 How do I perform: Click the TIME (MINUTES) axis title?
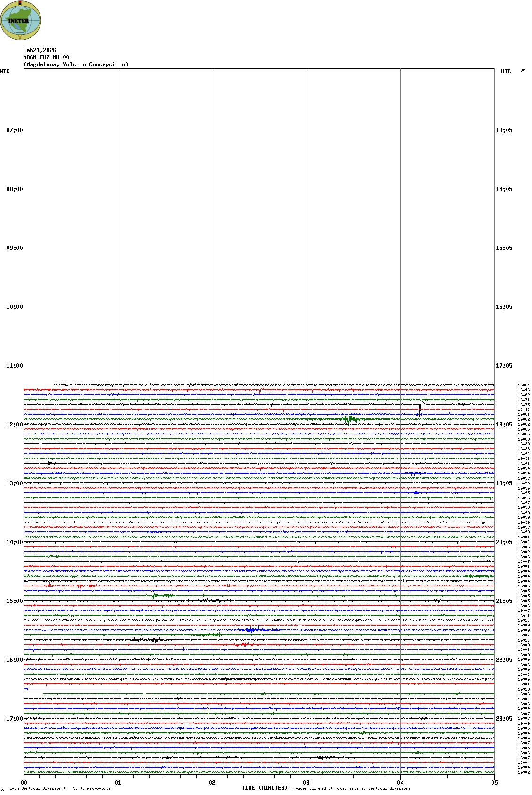point(265,788)
